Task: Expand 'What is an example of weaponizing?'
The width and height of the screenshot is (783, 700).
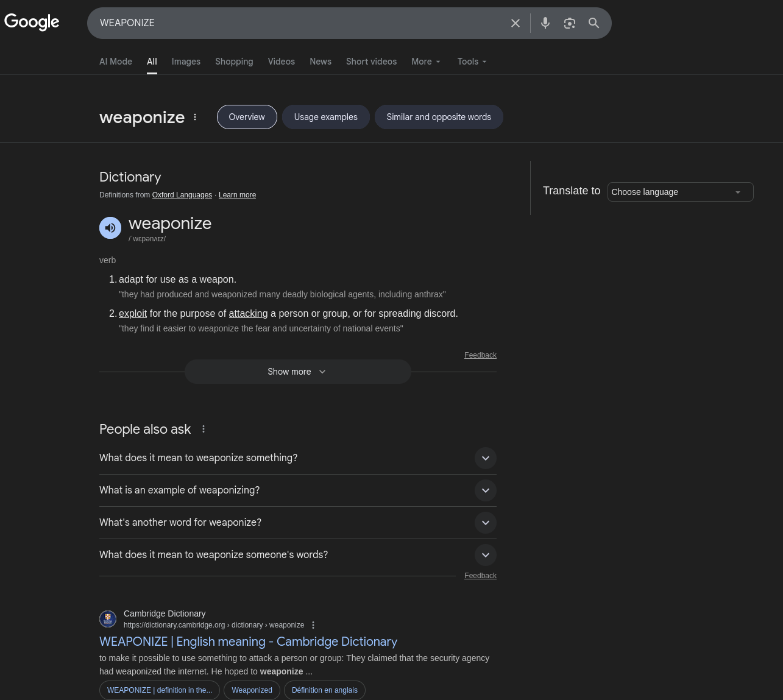Action: (298, 490)
